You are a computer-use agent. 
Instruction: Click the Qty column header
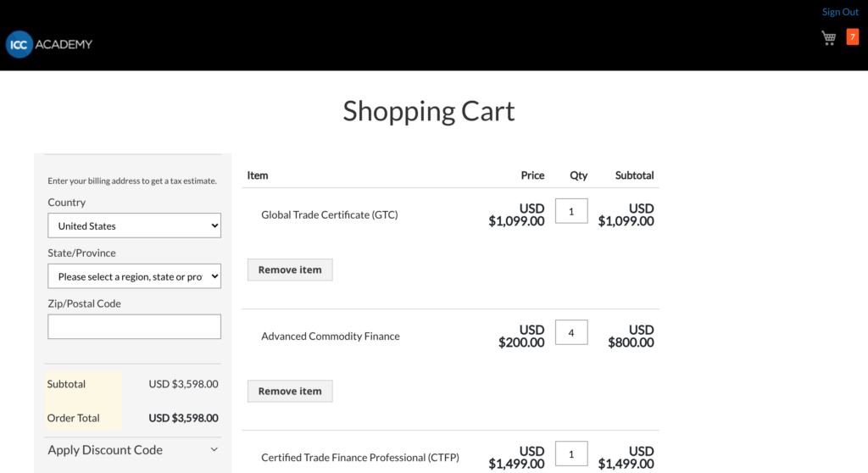click(x=578, y=175)
